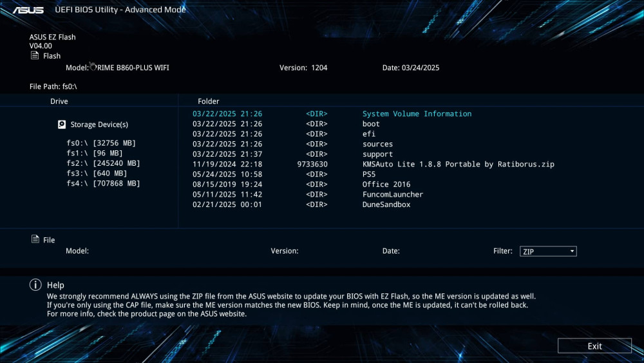
Task: Open the support folder
Action: point(377,154)
